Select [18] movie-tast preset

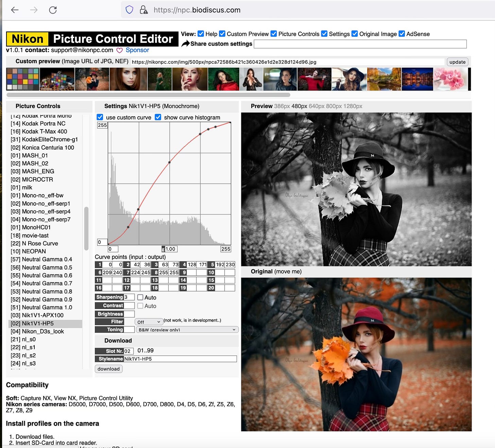[30, 236]
